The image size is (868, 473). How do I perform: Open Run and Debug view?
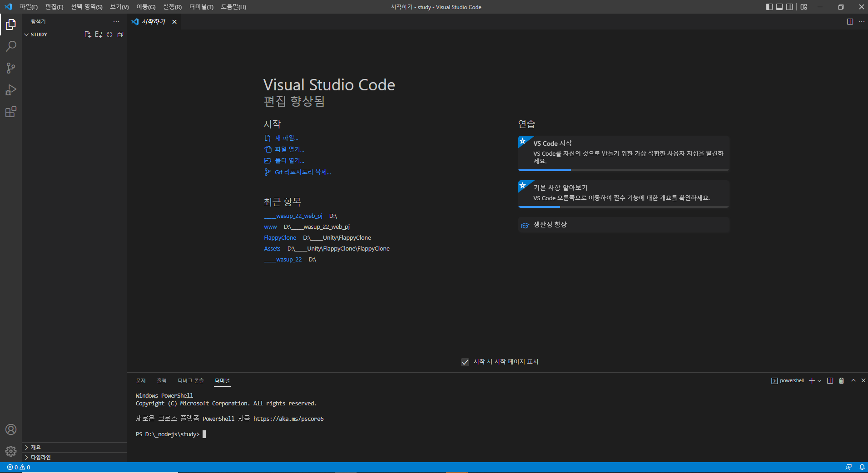click(x=11, y=90)
